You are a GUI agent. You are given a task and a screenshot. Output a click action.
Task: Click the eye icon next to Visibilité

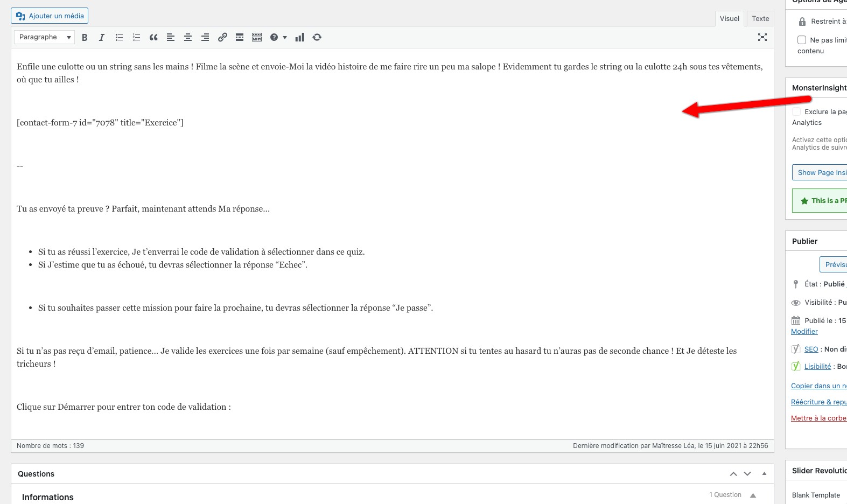point(796,303)
